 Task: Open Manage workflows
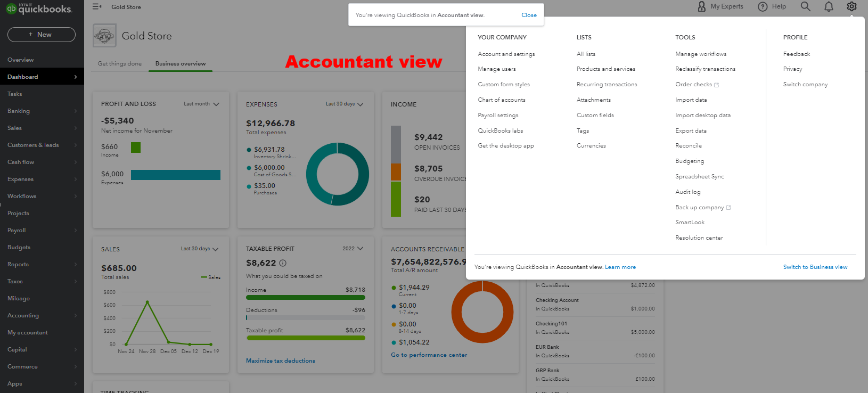701,54
